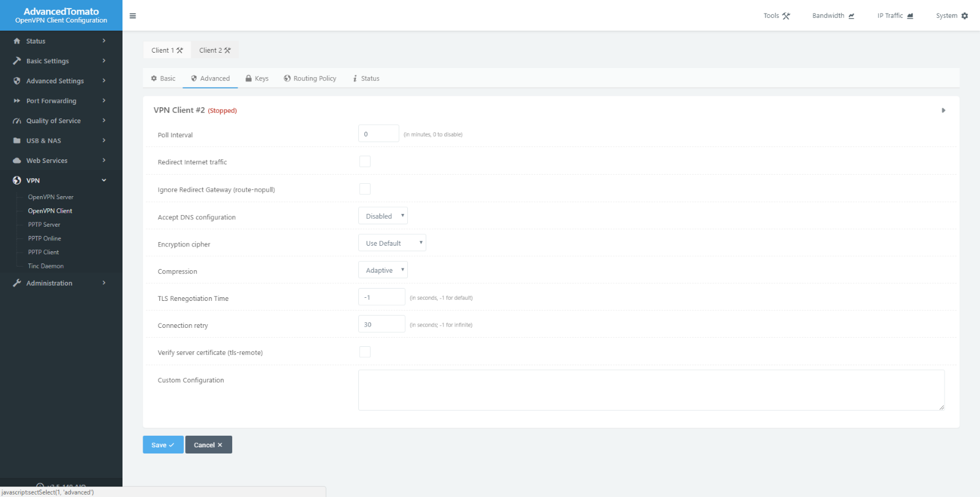Expand USB & NAS sidebar chevron

[x=104, y=140]
